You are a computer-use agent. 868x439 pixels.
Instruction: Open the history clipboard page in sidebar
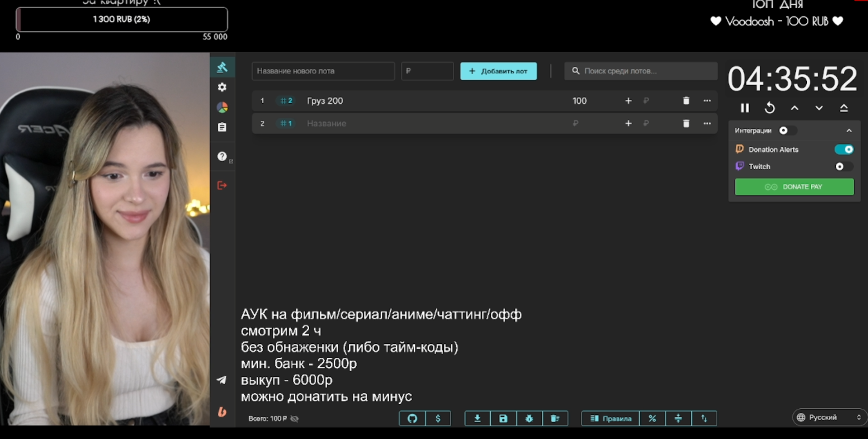point(222,128)
